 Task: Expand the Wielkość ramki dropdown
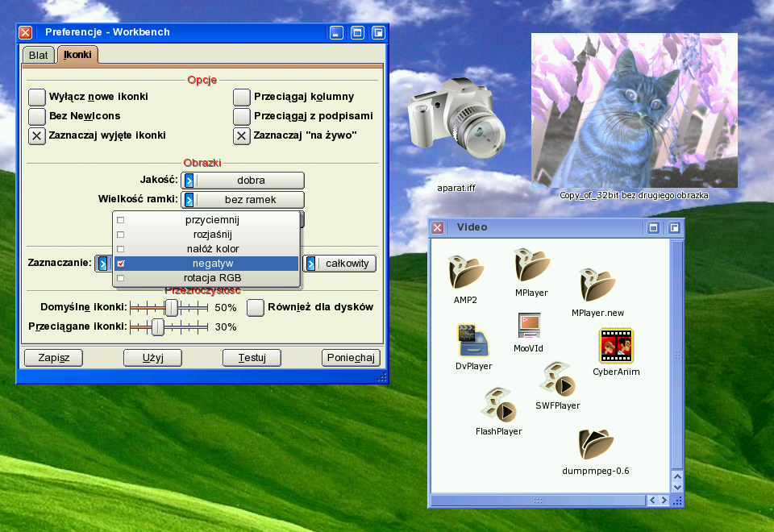[x=243, y=200]
